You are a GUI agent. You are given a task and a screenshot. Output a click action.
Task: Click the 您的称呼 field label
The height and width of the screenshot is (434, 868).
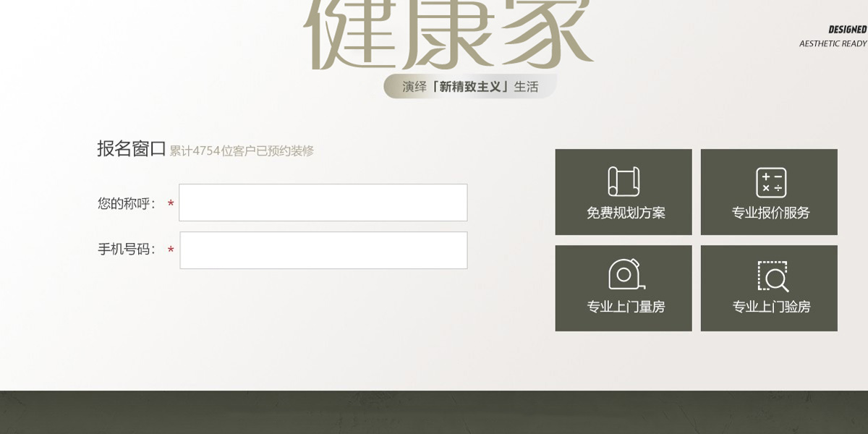127,204
